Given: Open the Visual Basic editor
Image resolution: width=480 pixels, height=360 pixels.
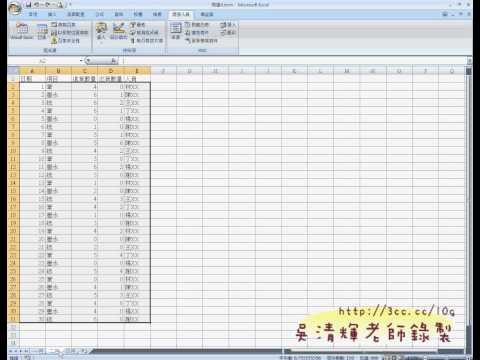Looking at the screenshot, I should click(22, 31).
